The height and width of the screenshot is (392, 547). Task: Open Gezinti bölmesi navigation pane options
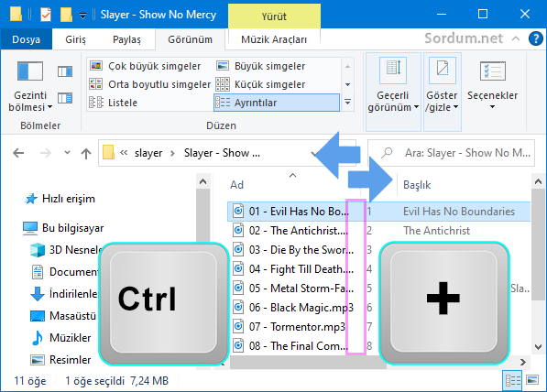(30, 86)
